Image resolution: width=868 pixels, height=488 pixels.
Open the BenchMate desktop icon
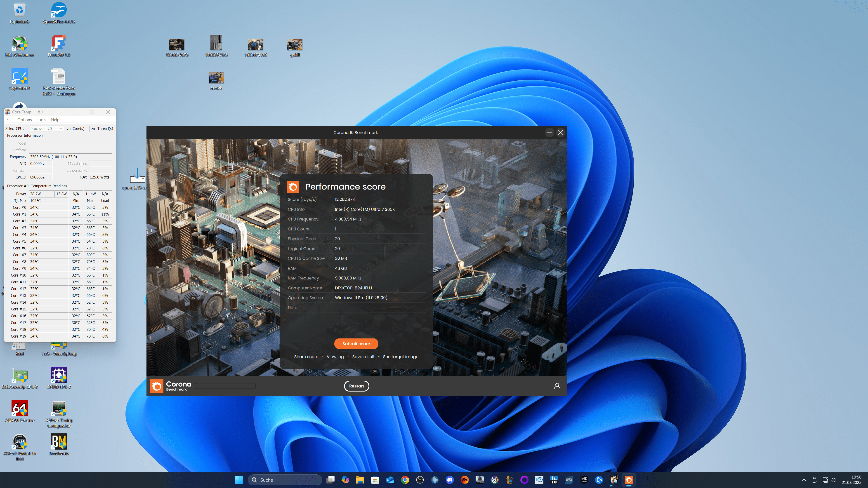[x=59, y=442]
